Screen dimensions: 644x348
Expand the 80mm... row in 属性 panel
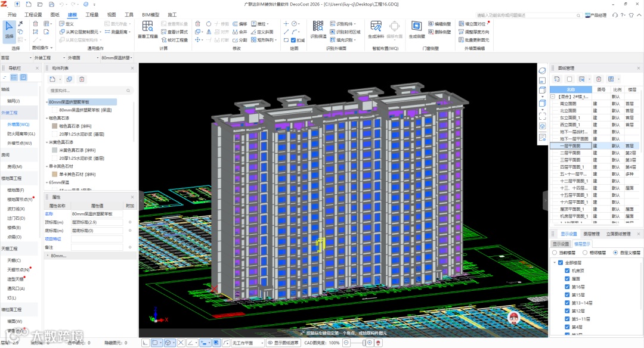point(48,256)
